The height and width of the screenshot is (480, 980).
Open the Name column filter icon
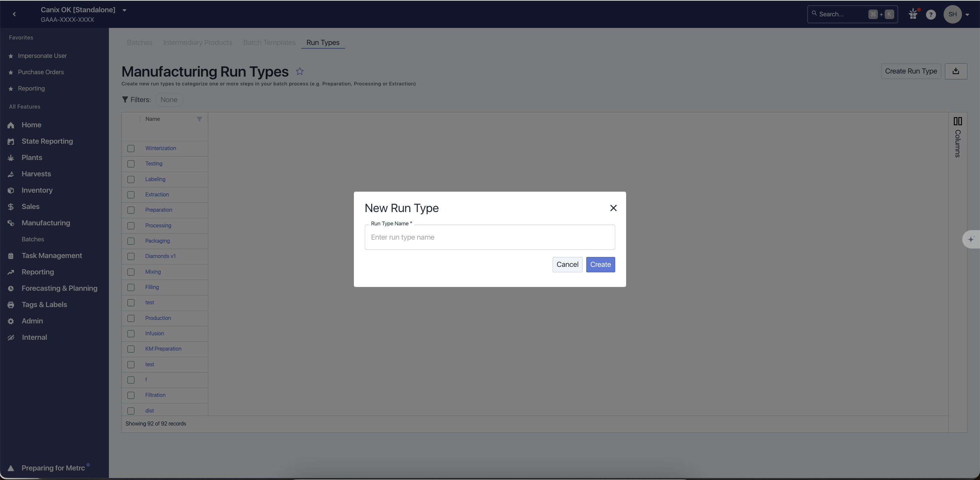pyautogui.click(x=199, y=119)
